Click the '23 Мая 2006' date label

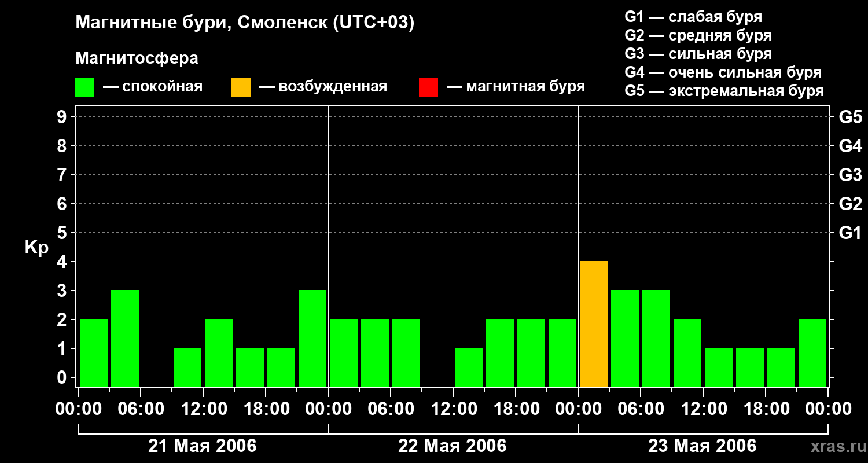coord(703,446)
